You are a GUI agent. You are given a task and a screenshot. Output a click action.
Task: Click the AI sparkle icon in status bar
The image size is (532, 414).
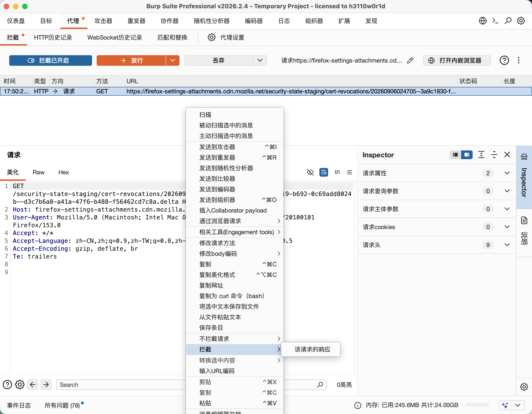(505, 405)
